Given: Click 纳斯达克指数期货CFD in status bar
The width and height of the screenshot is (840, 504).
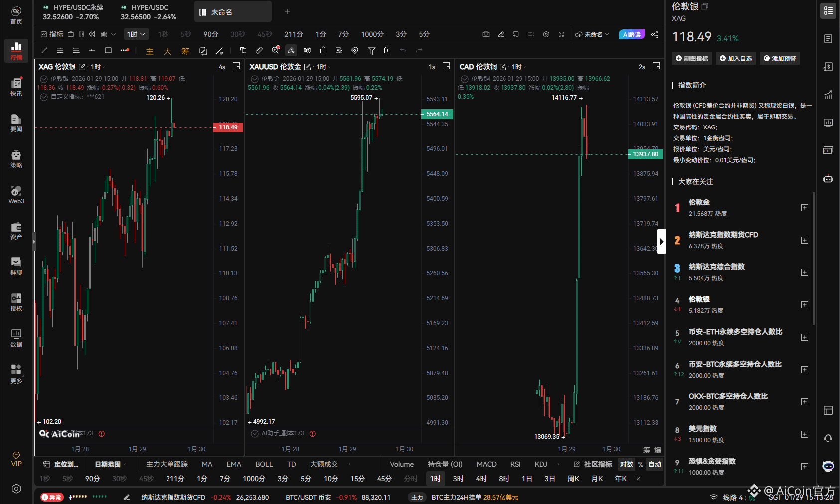Looking at the screenshot, I should click(x=173, y=497).
